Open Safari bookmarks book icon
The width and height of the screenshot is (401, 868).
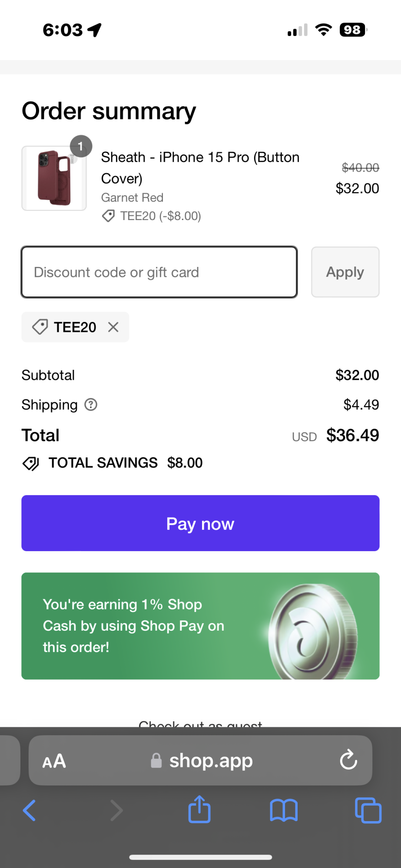tap(284, 810)
